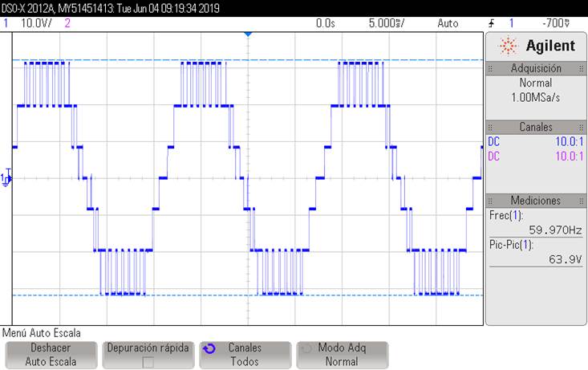The image size is (588, 370).
Task: Select the Canales panel header
Action: pos(535,127)
